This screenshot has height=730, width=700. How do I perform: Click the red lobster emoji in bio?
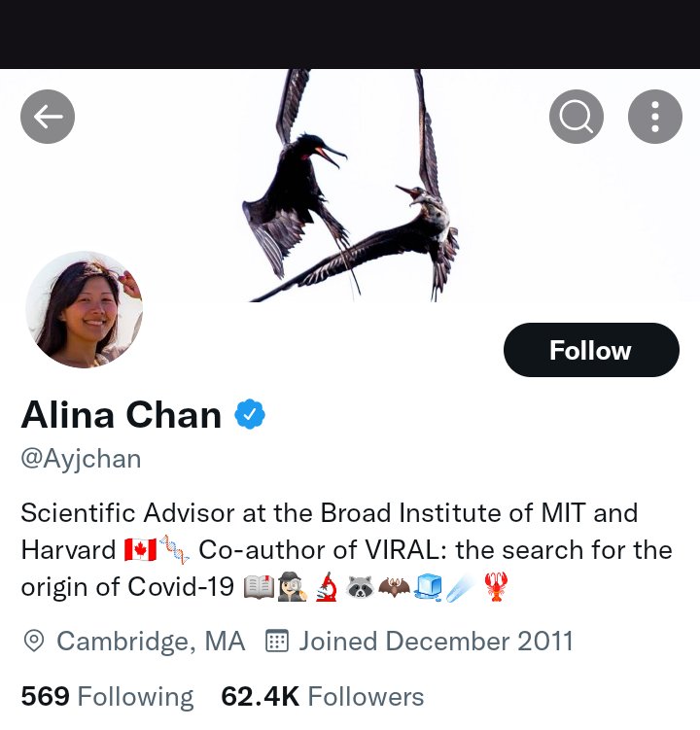496,587
